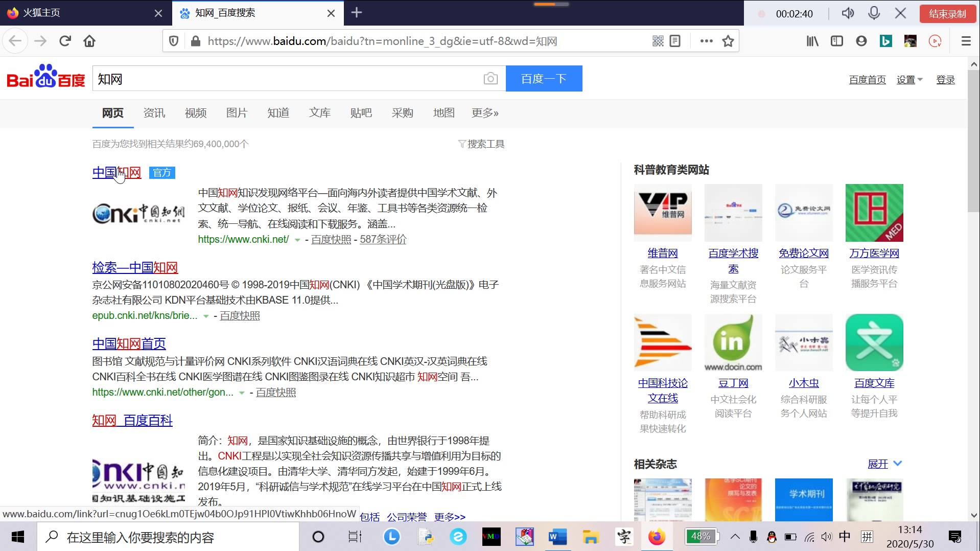980x551 pixels.
Task: Close the 火狐主页 tab
Action: pos(158,13)
